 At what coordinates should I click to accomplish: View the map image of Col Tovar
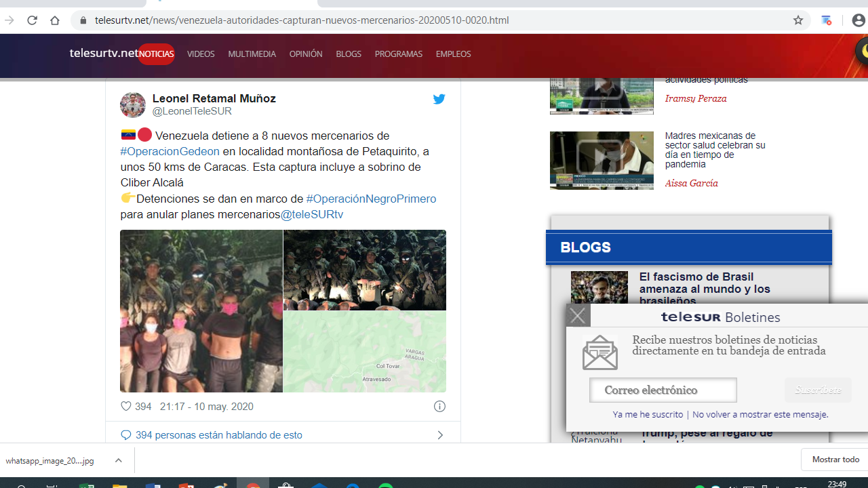pyautogui.click(x=365, y=352)
